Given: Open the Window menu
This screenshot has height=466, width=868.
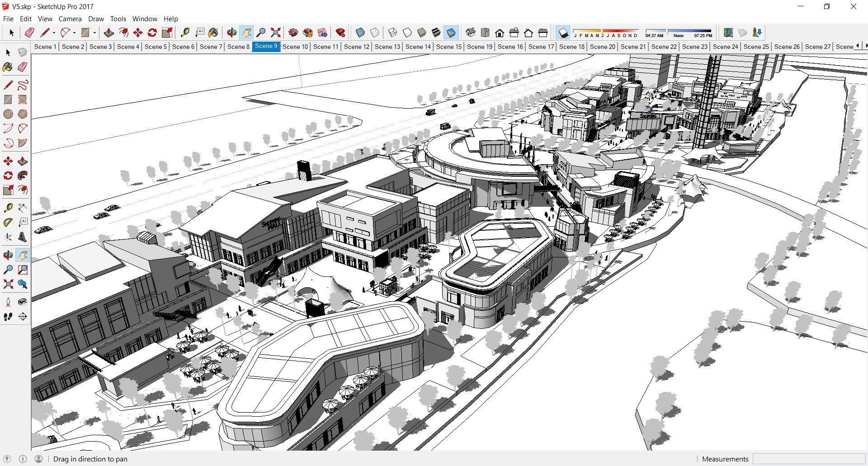Looking at the screenshot, I should click(145, 19).
